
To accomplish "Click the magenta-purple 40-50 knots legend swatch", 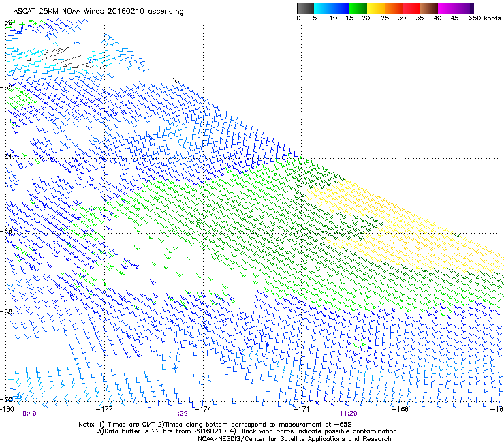I will pyautogui.click(x=456, y=8).
